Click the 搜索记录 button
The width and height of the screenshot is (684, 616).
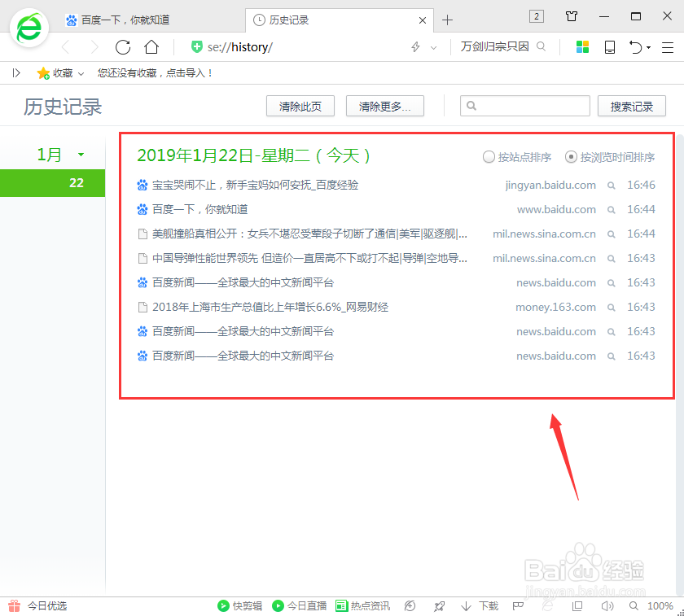point(632,106)
